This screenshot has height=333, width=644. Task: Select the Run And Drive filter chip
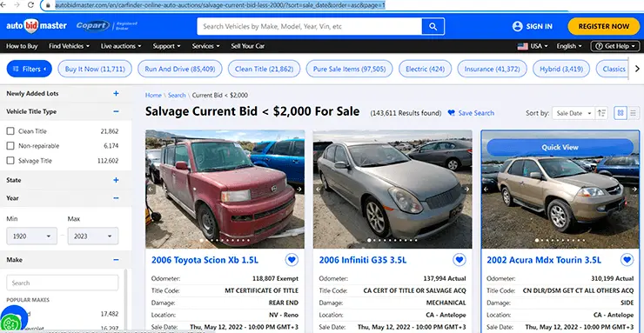(180, 69)
